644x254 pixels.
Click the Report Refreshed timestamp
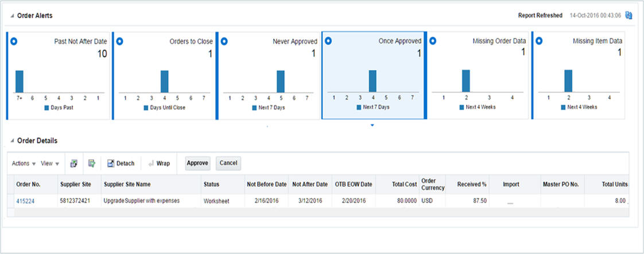pos(595,16)
